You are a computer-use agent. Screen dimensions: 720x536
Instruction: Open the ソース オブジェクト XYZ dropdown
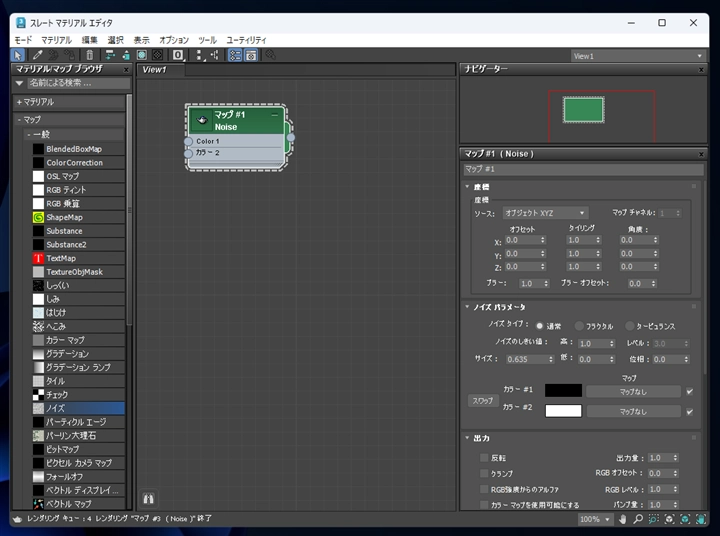pos(545,213)
